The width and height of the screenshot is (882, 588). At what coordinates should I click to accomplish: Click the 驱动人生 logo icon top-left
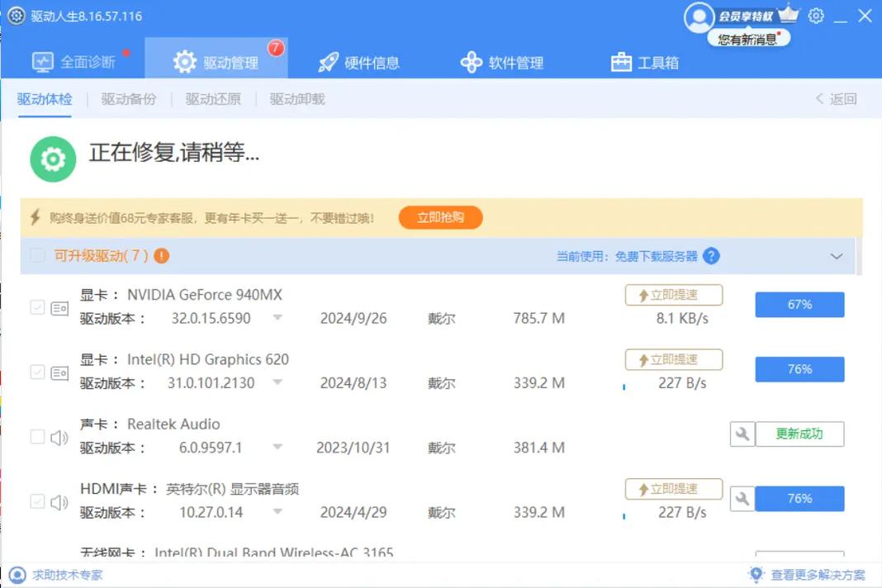pos(15,15)
